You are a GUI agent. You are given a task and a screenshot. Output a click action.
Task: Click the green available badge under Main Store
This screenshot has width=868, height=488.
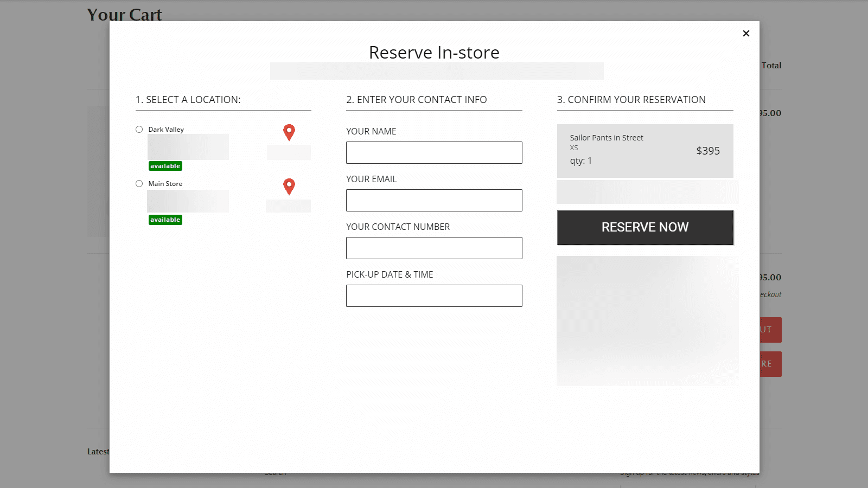tap(165, 220)
